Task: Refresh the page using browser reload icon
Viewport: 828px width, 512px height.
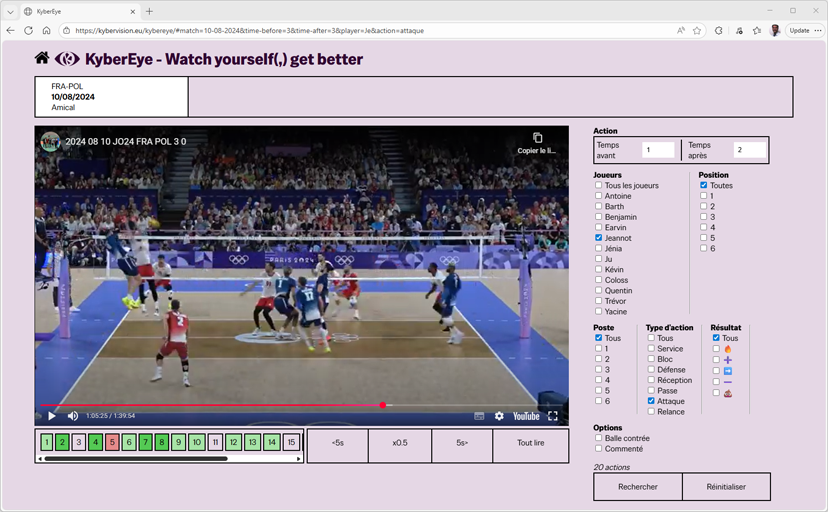Action: 28,31
